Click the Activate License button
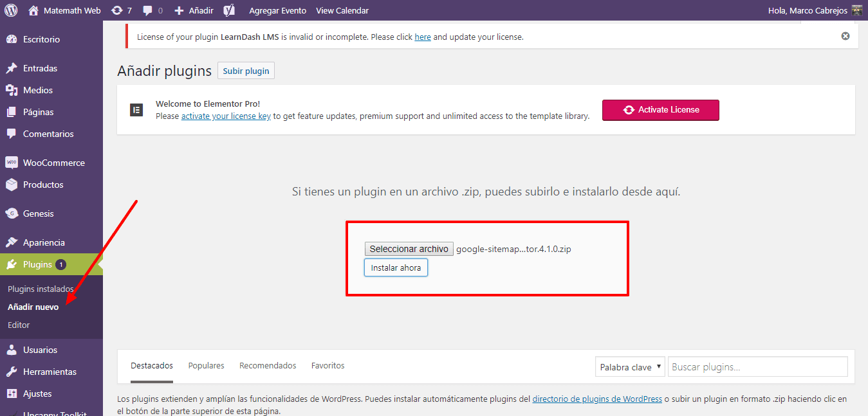The width and height of the screenshot is (868, 416). pos(660,110)
